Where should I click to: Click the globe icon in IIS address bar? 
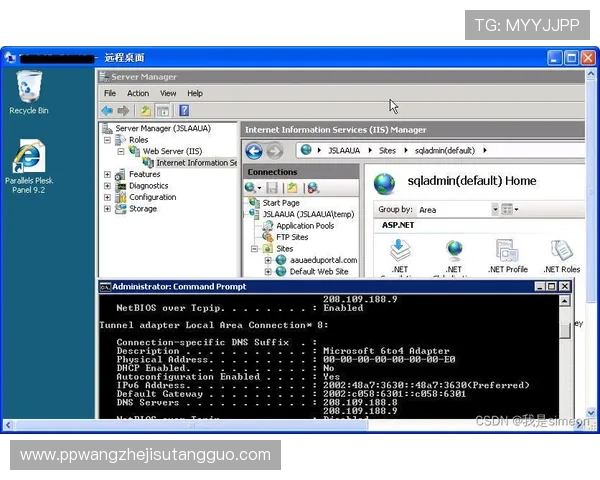click(x=306, y=150)
